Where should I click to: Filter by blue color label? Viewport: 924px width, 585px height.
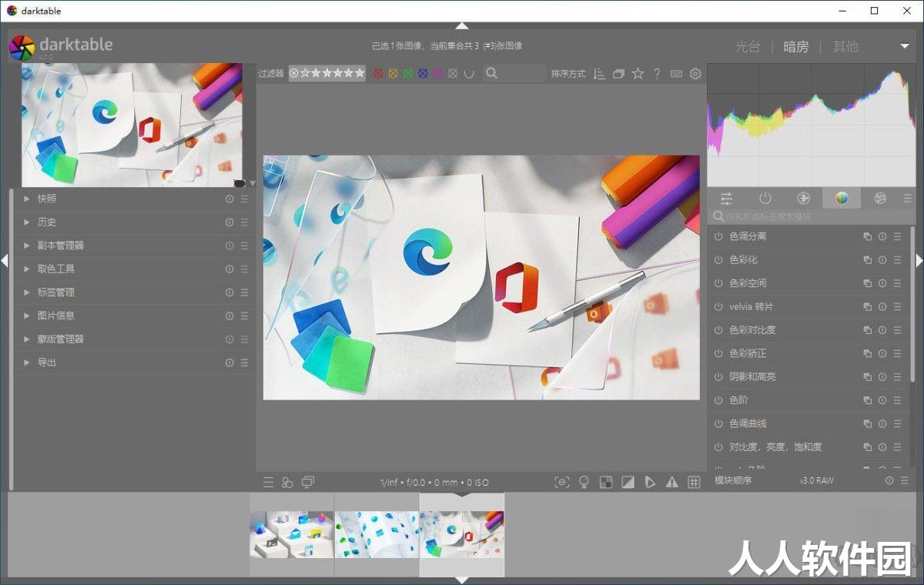click(423, 74)
